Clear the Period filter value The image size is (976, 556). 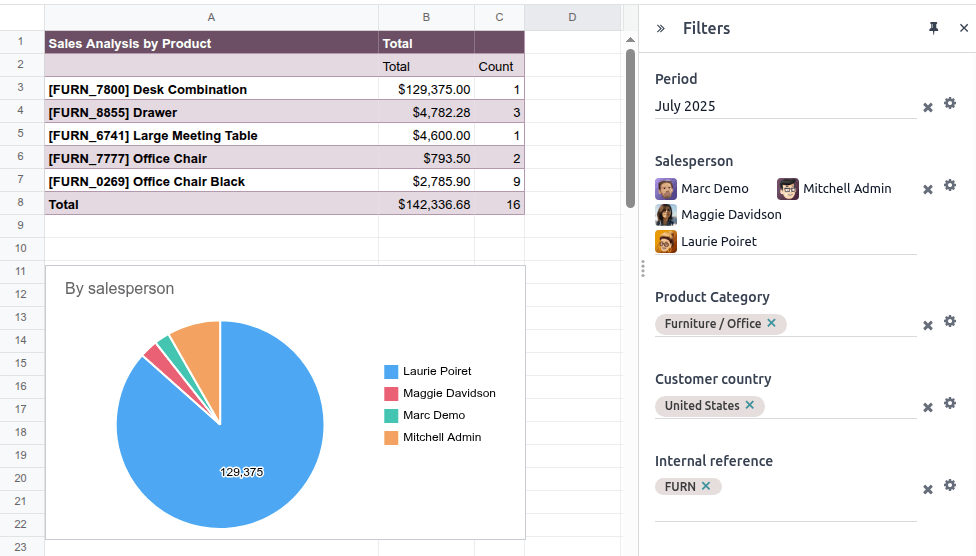pyautogui.click(x=928, y=107)
